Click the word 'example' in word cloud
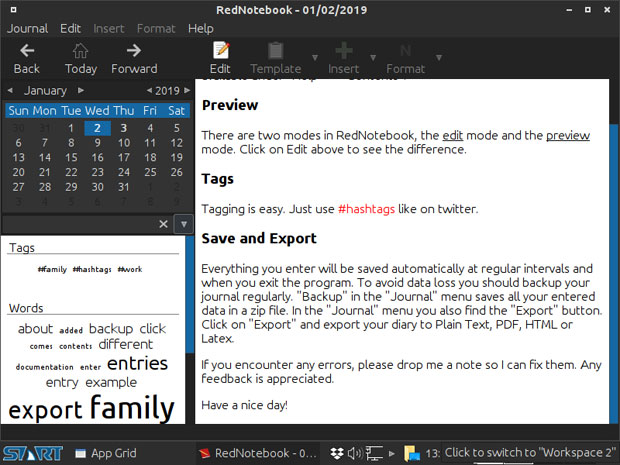Viewport: 620px width, 465px height. [111, 383]
